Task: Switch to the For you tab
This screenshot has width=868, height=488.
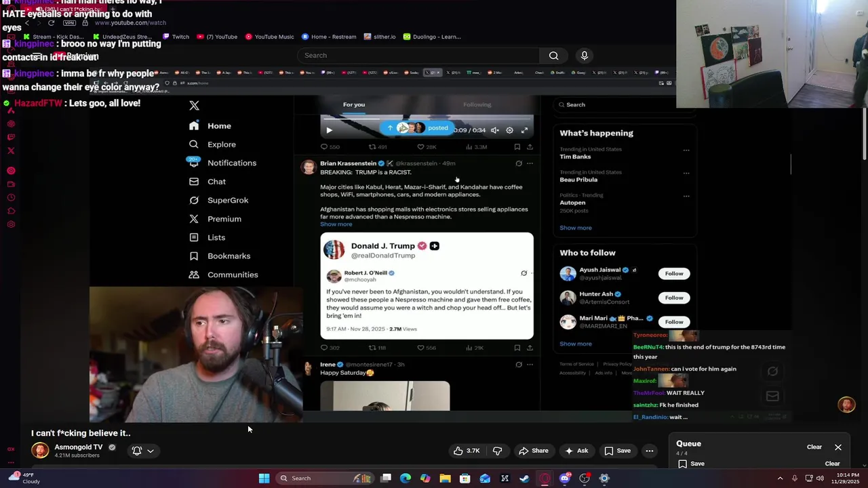Action: tap(354, 104)
